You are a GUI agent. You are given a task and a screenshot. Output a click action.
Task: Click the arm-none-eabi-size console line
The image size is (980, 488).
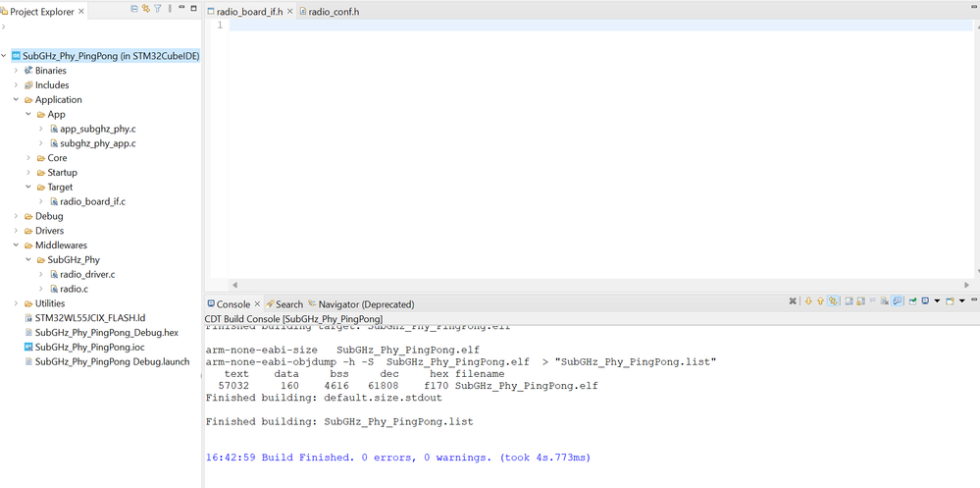pyautogui.click(x=342, y=350)
